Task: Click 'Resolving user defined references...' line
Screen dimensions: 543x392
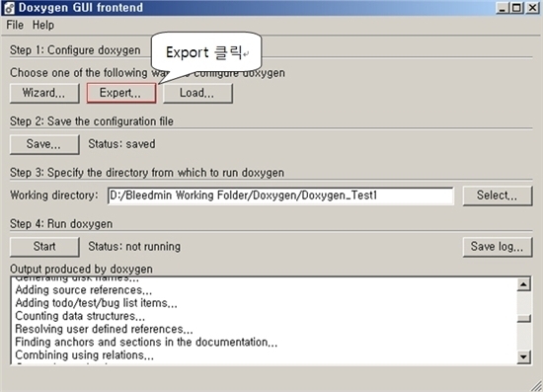Action: [104, 329]
